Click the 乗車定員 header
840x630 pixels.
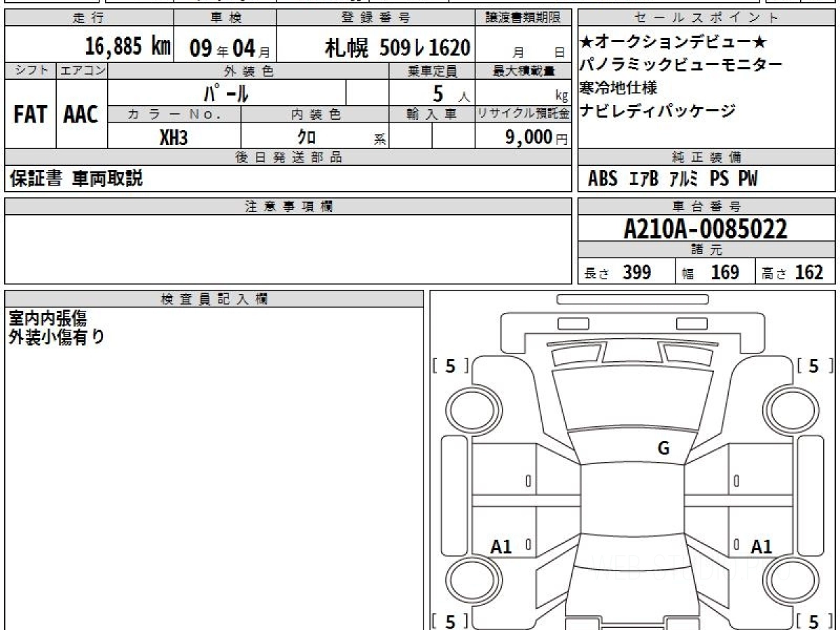(432, 71)
